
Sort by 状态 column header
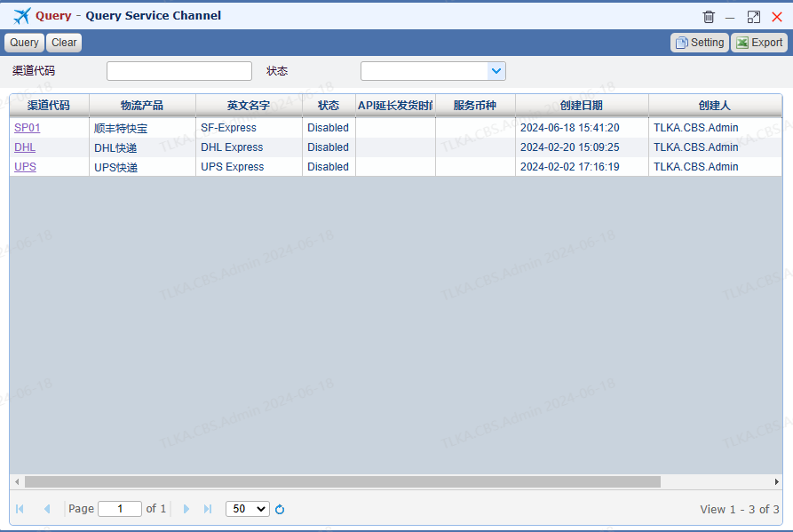coord(329,105)
